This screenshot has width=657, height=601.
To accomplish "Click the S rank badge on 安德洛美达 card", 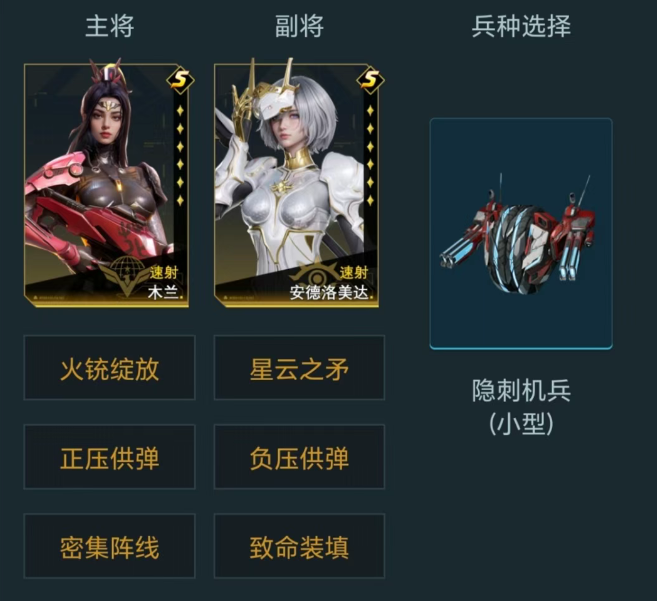I will (x=370, y=79).
